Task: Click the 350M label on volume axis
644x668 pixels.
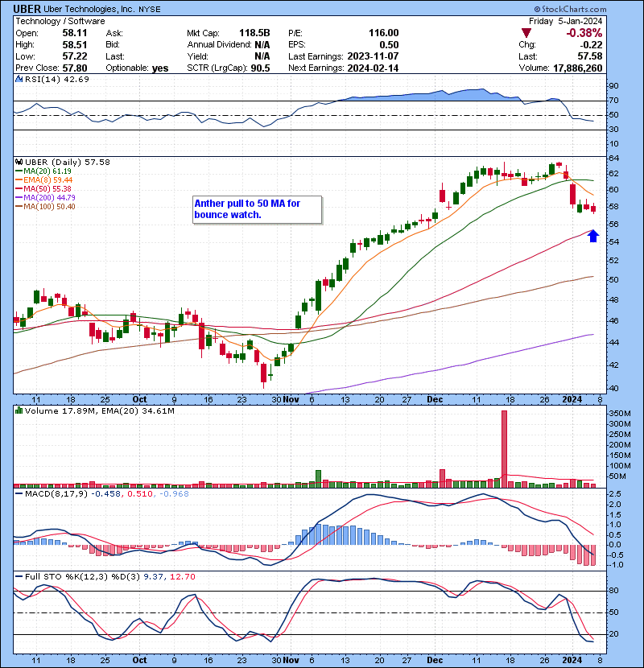Action: [620, 414]
